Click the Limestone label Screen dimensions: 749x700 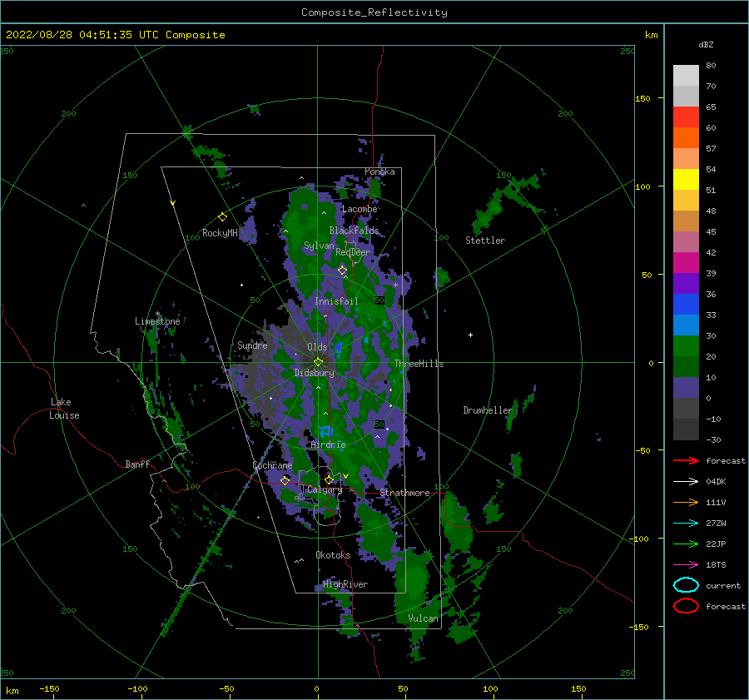tap(157, 321)
